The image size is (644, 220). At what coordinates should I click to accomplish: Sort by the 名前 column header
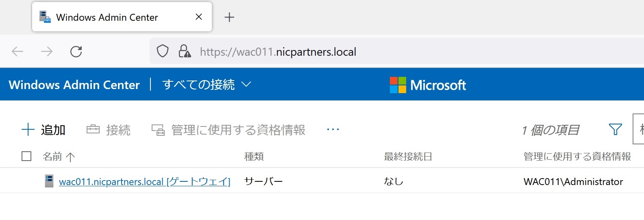tap(59, 157)
